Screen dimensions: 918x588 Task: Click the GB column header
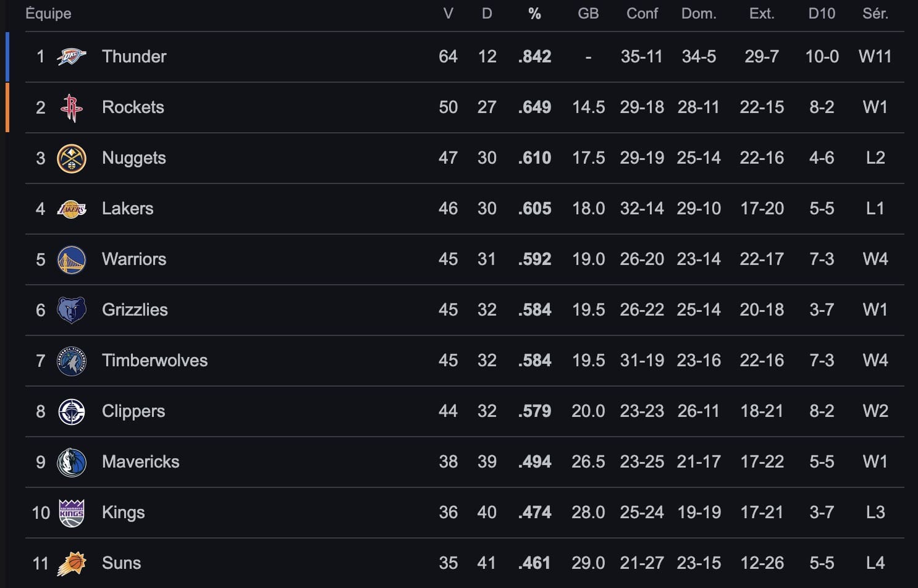pyautogui.click(x=588, y=13)
